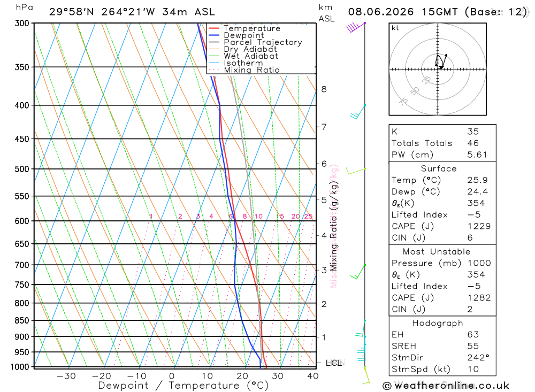Select the 'Mixing Ratio' legend label
This screenshot has height=392, width=535.
click(x=252, y=70)
